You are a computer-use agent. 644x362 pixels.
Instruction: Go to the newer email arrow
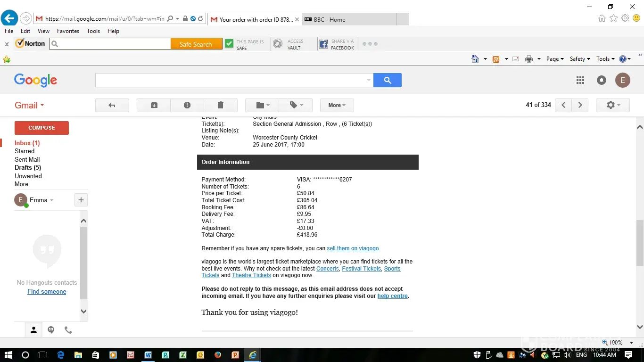563,105
